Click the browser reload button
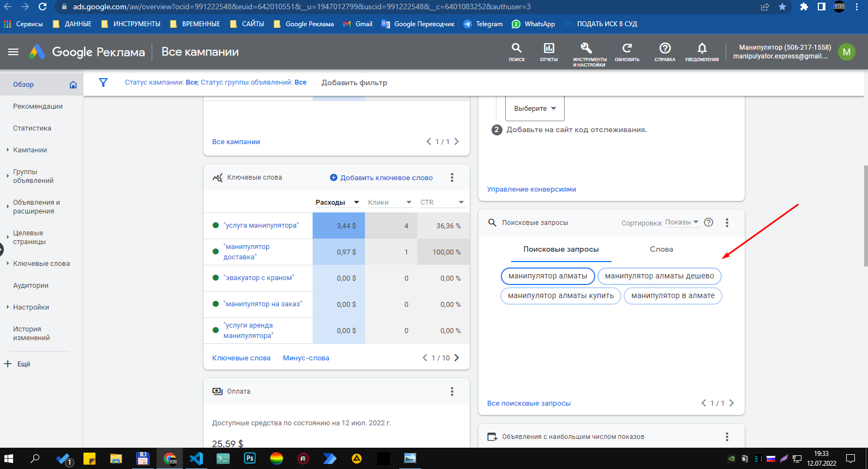 (43, 7)
